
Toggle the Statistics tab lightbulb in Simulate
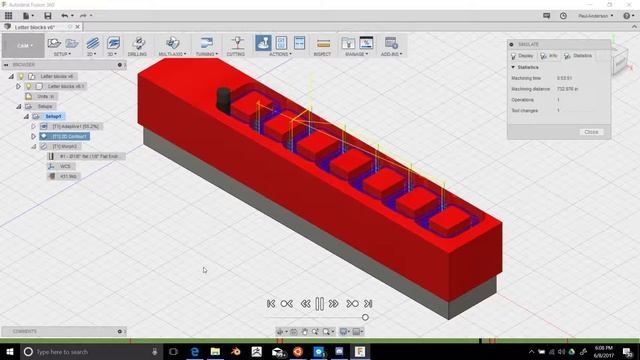point(567,56)
